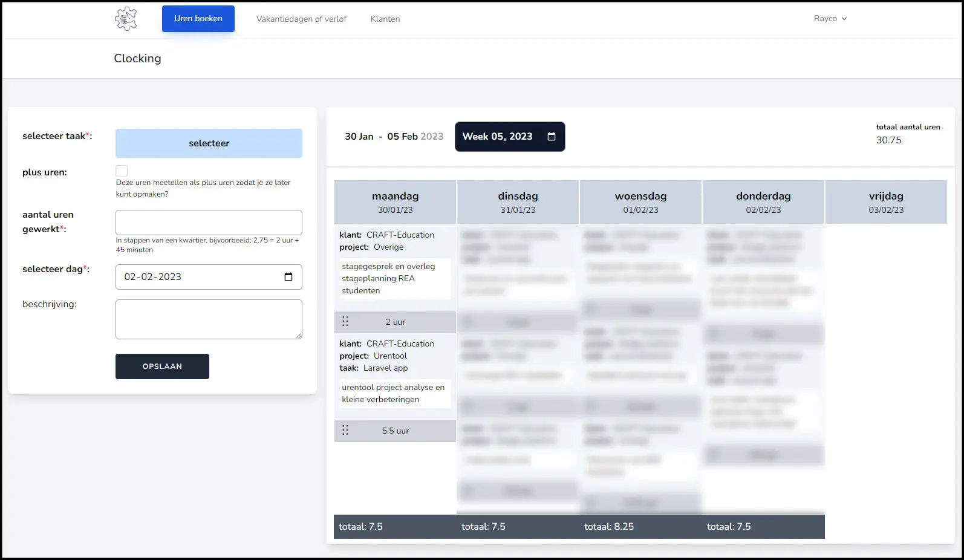Click the Clocking page heading
The width and height of the screenshot is (964, 560).
point(138,59)
